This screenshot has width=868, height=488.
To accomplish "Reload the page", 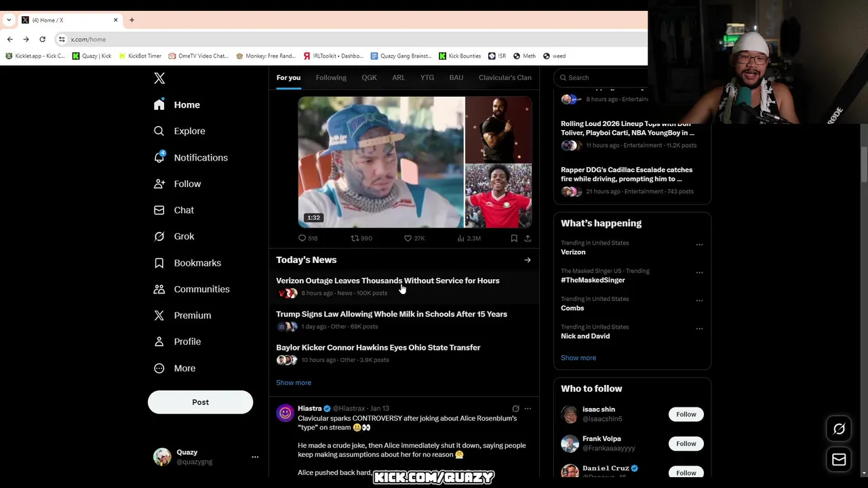I will point(42,39).
